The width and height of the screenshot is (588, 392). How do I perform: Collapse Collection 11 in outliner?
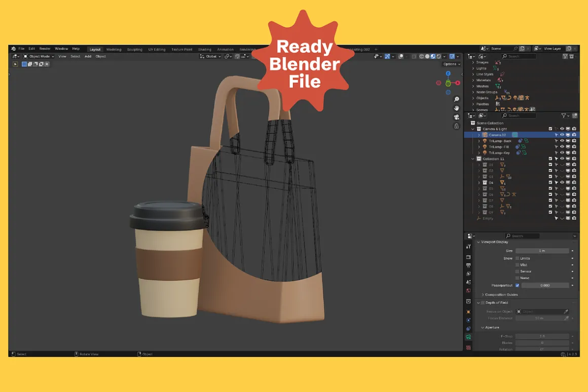click(x=473, y=159)
